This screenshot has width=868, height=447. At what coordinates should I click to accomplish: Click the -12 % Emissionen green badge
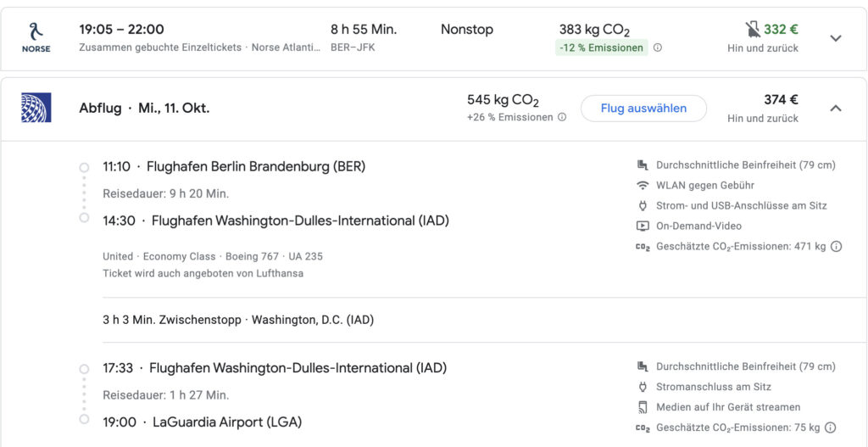pyautogui.click(x=602, y=47)
